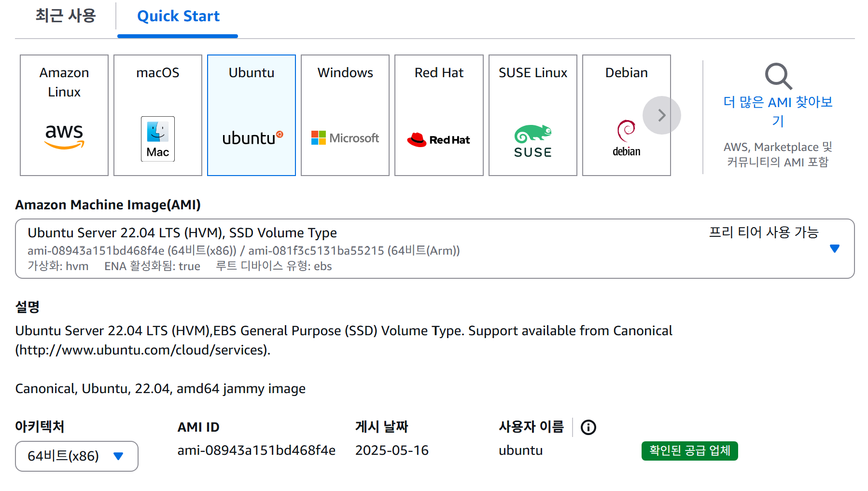
Task: Expand the Ubuntu Server 22.04 AMI dropdown
Action: coord(435,249)
